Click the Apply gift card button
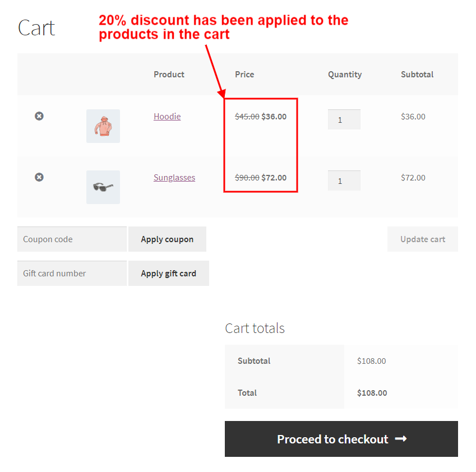Screen dimensions: 476x472 169,273
